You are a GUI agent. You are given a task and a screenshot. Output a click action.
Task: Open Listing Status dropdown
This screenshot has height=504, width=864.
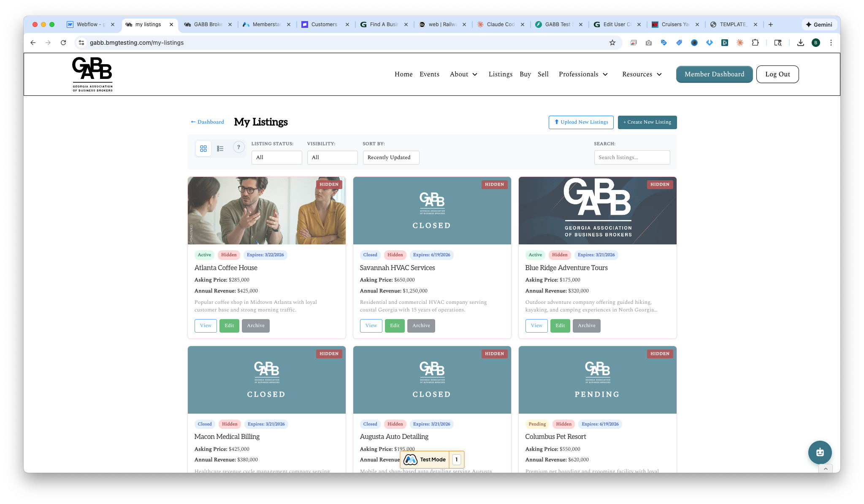click(276, 157)
